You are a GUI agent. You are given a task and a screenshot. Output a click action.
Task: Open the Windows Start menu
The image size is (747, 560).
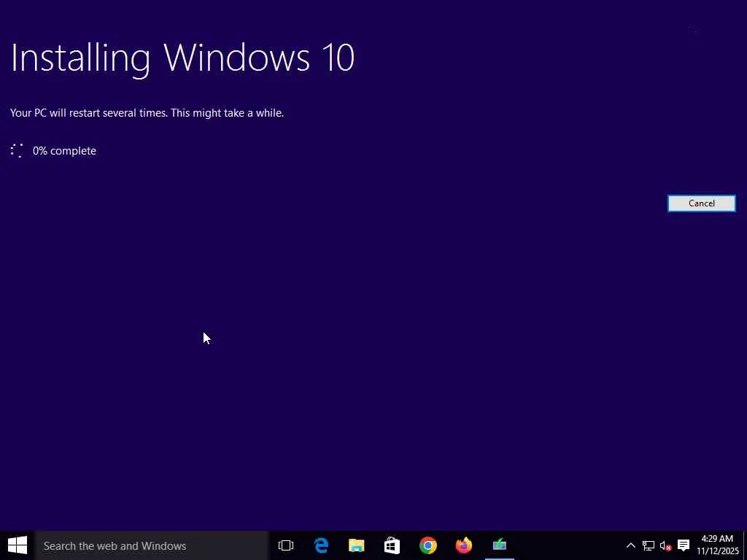point(18,545)
